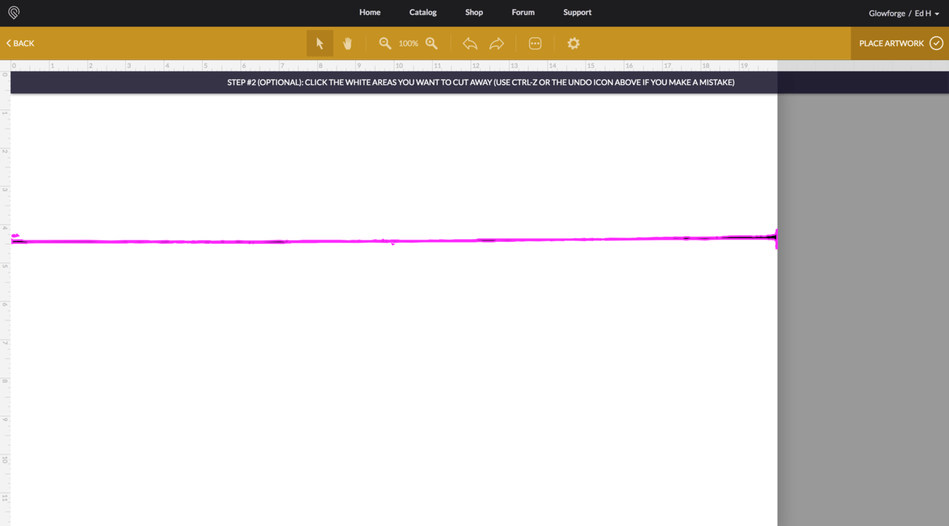Screen dimensions: 949x526
Task: Open the Home menu
Action: coord(370,12)
